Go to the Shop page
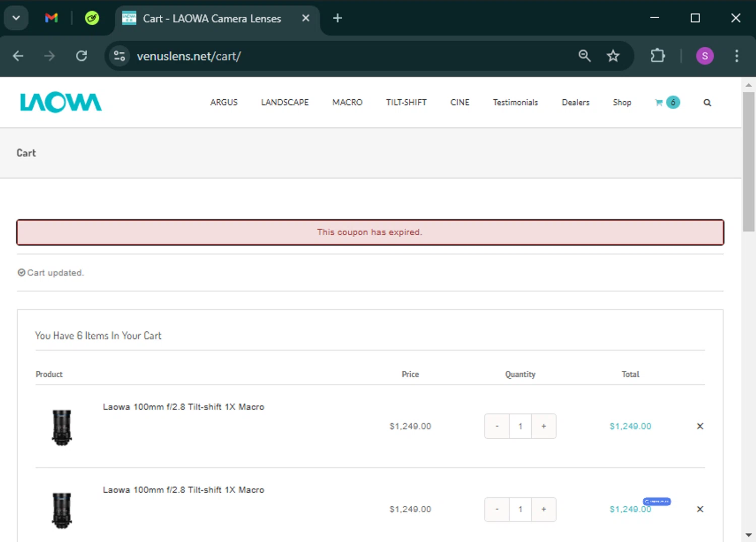 click(622, 102)
